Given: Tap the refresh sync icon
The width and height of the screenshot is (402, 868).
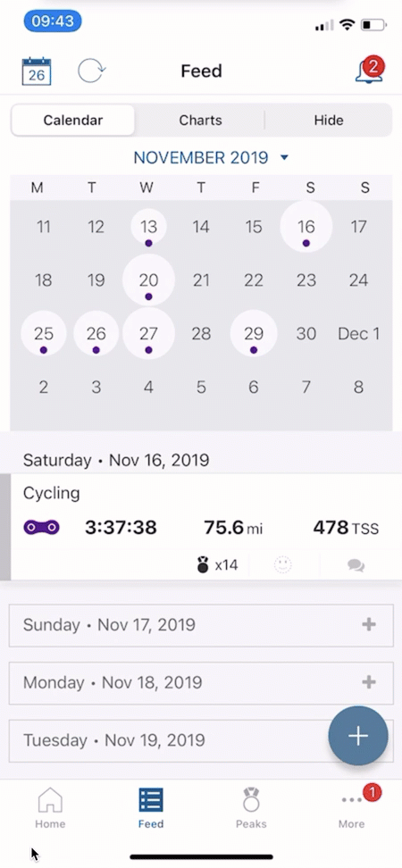Looking at the screenshot, I should [91, 71].
